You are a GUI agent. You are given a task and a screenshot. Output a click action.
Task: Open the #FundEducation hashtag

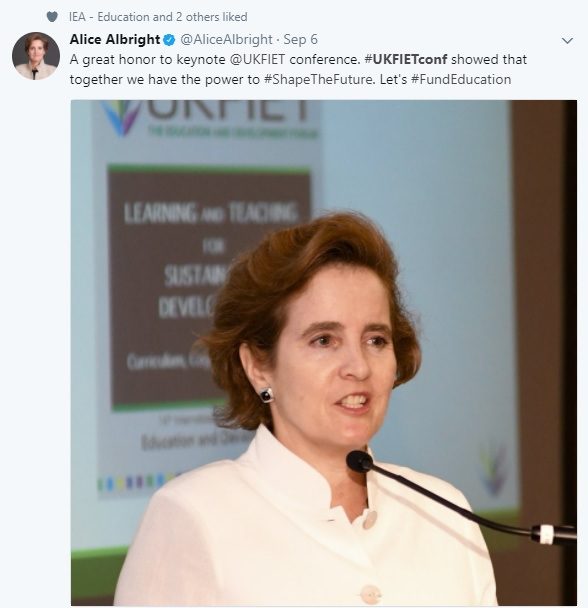coord(461,79)
